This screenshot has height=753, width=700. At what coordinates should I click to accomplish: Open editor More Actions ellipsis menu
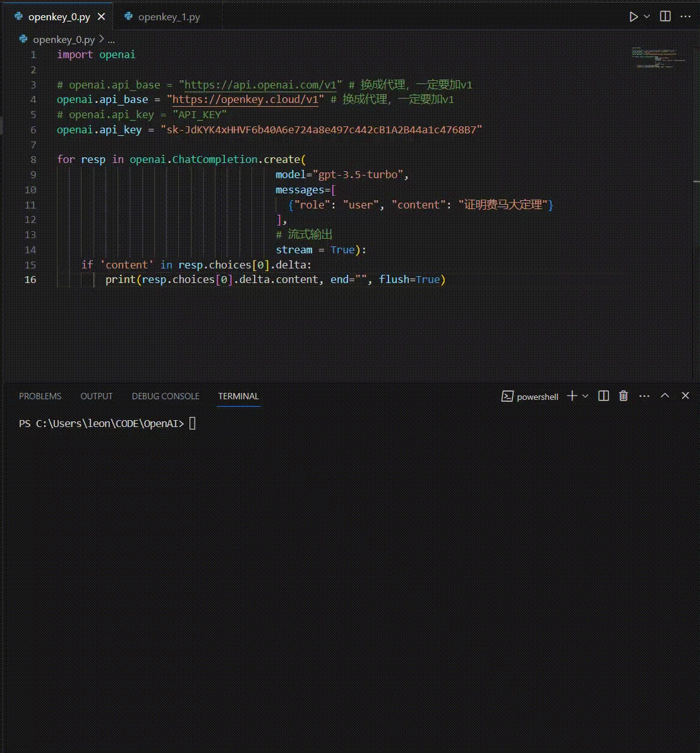coord(685,17)
